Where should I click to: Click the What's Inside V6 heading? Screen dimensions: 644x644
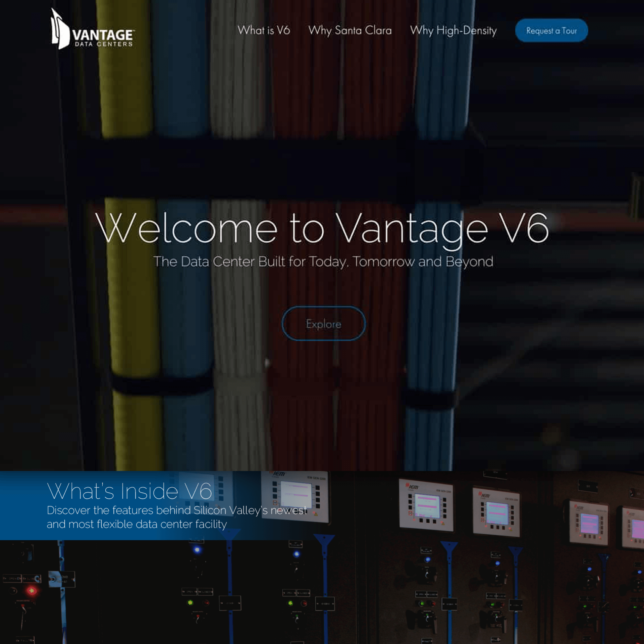tap(129, 491)
